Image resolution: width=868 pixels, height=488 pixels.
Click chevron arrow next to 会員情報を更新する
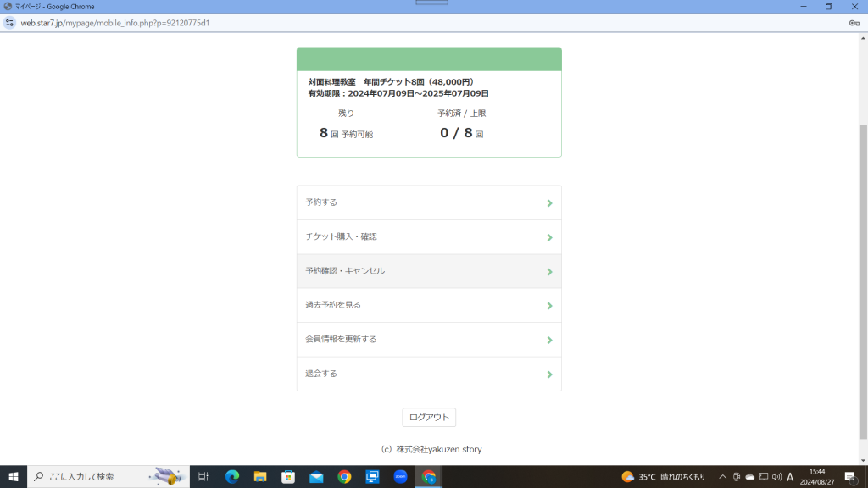tap(549, 340)
